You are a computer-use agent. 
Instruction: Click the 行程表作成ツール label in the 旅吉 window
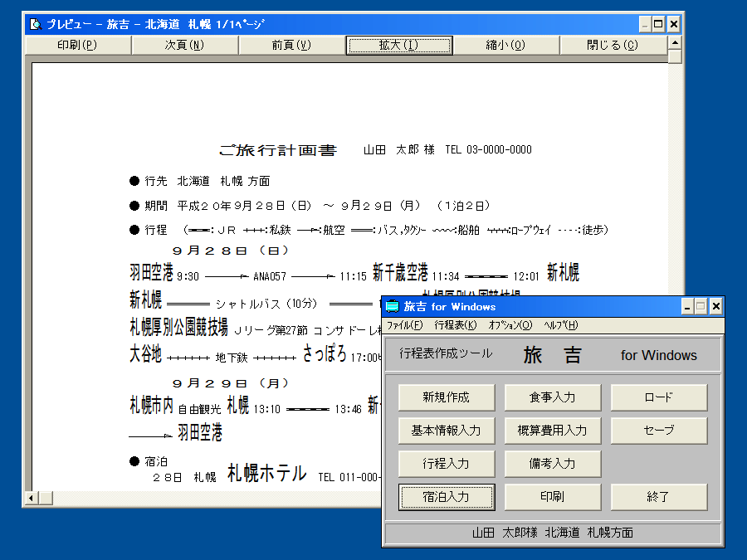[x=446, y=353]
